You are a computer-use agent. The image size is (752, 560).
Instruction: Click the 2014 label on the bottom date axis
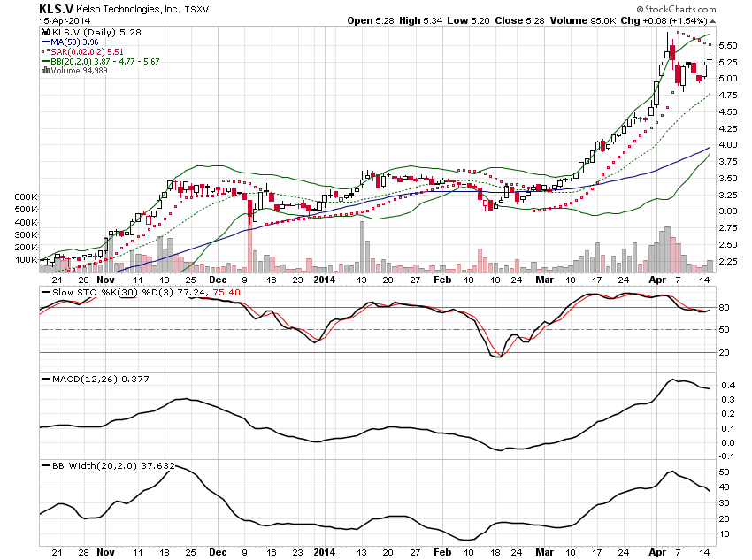[324, 552]
